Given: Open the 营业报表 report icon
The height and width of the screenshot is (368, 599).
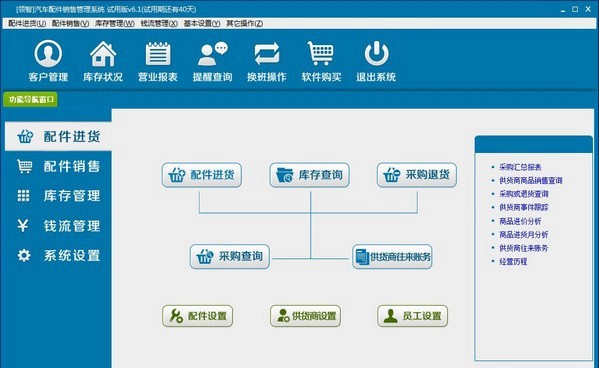Looking at the screenshot, I should pos(158,54).
